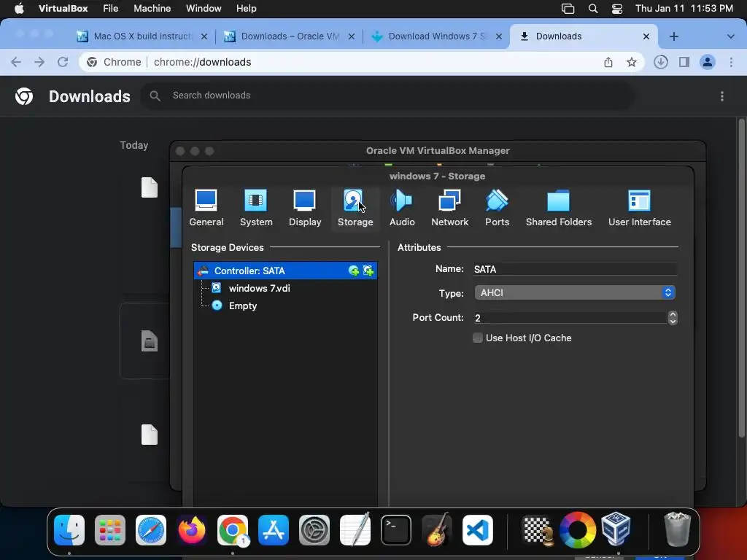The width and height of the screenshot is (747, 560).
Task: Go forward in Chrome
Action: (39, 62)
